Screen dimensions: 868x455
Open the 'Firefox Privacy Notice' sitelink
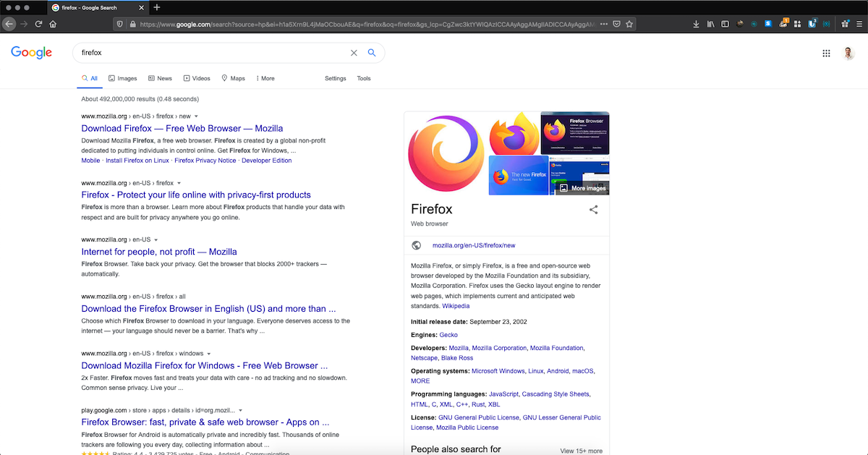coord(205,161)
